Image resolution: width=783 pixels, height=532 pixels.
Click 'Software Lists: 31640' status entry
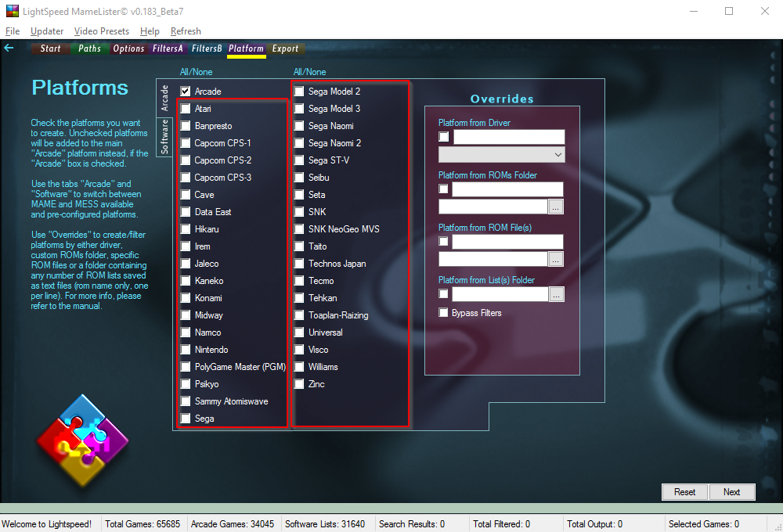(325, 524)
